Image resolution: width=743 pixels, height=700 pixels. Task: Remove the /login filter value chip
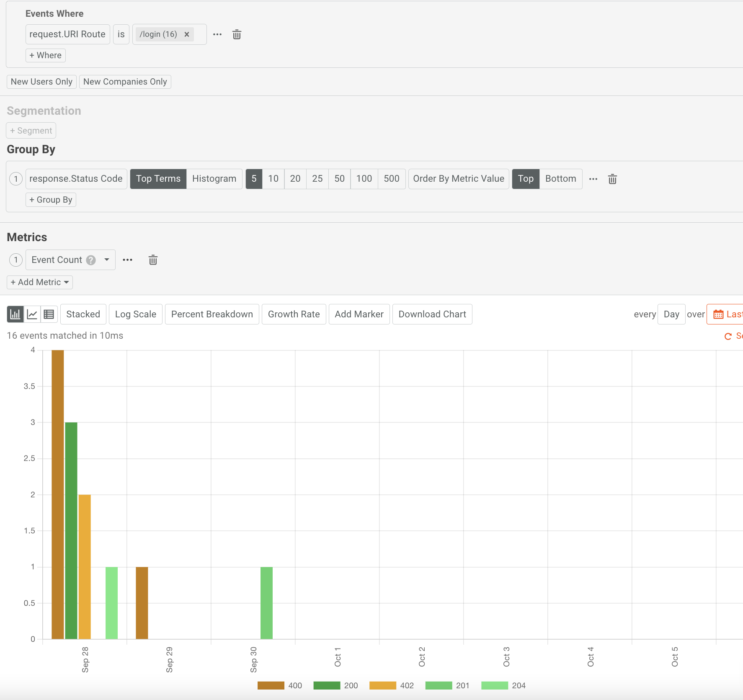(x=187, y=34)
